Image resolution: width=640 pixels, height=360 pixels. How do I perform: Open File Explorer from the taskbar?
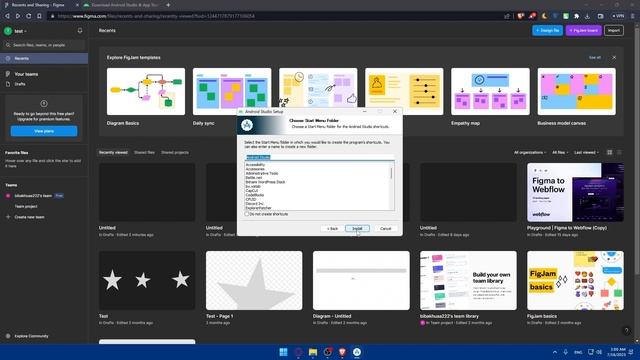click(x=313, y=352)
